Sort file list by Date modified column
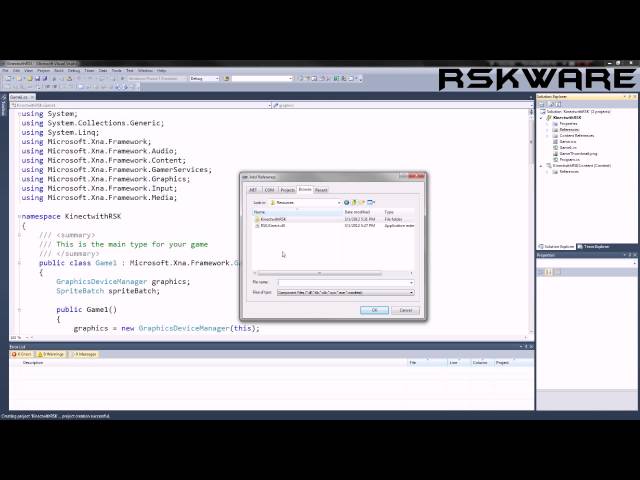Image resolution: width=640 pixels, height=480 pixels. click(362, 212)
